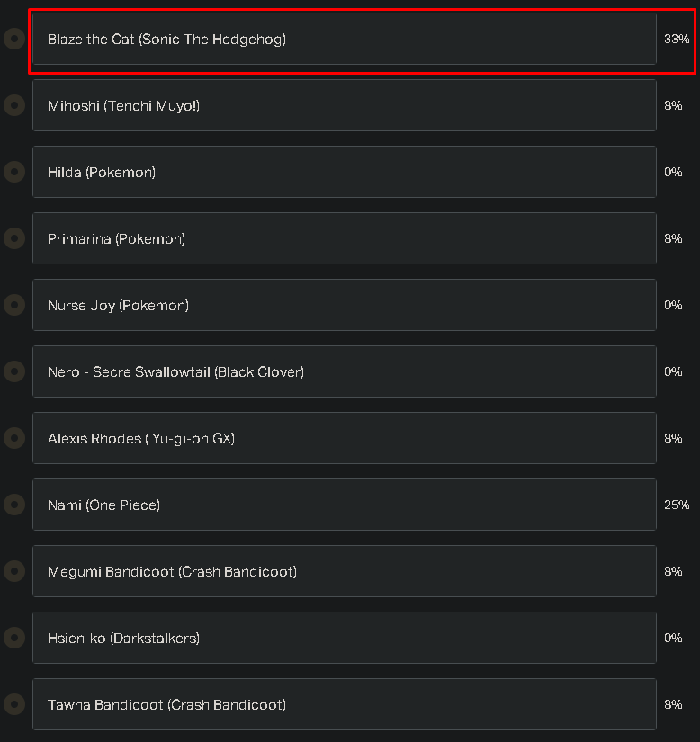Select the radio button for Blaze the Cat
Screen dimensions: 700x742
point(13,39)
